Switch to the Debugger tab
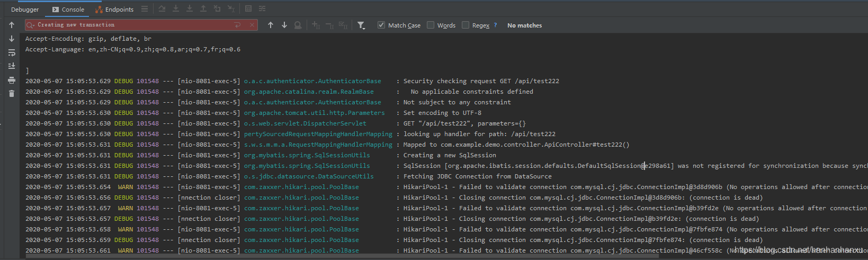 tap(25, 10)
